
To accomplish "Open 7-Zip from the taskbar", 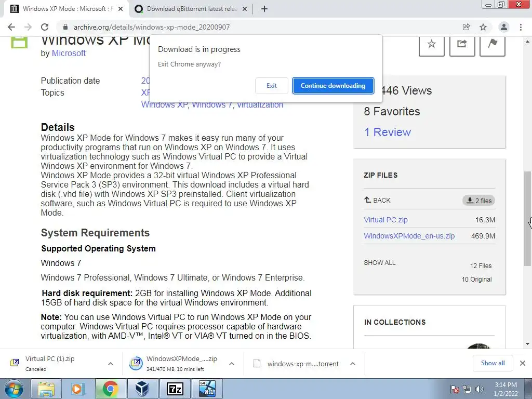I will (175, 389).
